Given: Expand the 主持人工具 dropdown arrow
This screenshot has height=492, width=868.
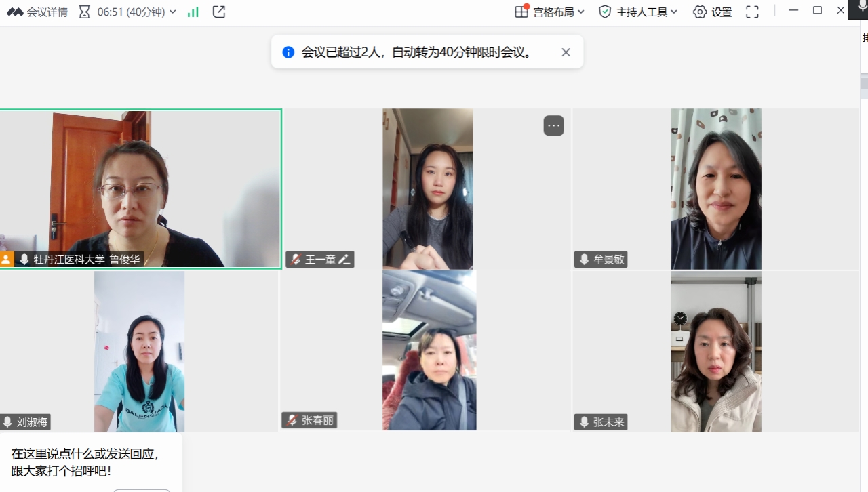Looking at the screenshot, I should tap(674, 12).
